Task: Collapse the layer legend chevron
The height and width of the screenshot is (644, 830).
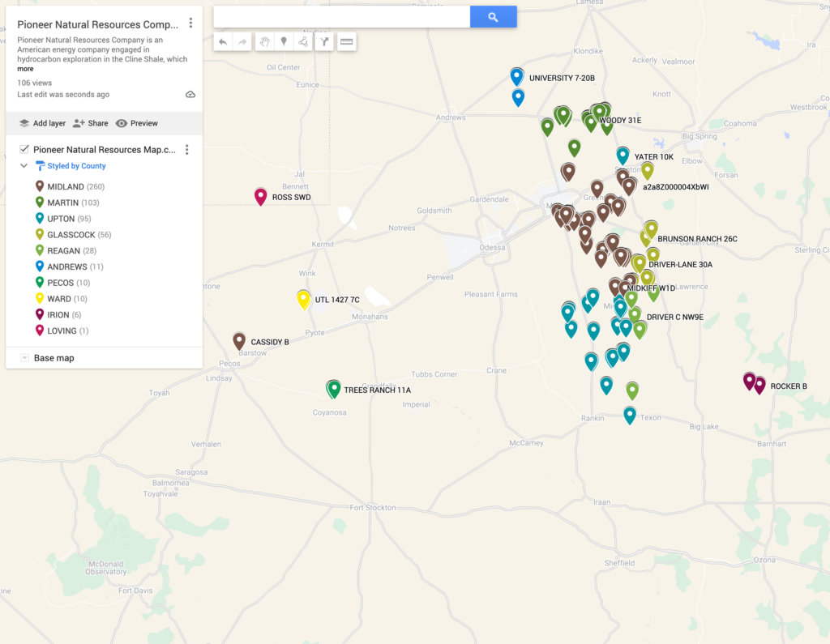Action: click(24, 165)
